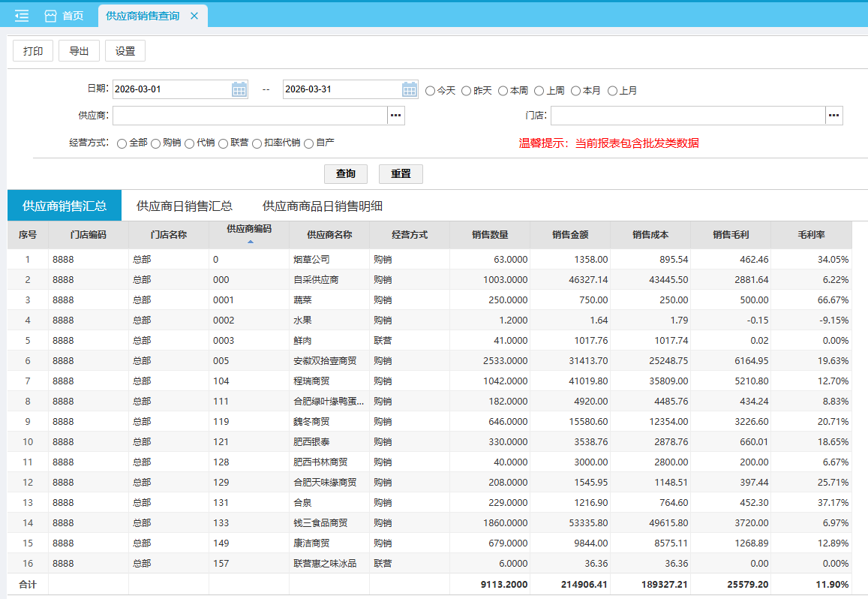
Task: Close the 供应商销售查询 tab
Action: [194, 16]
